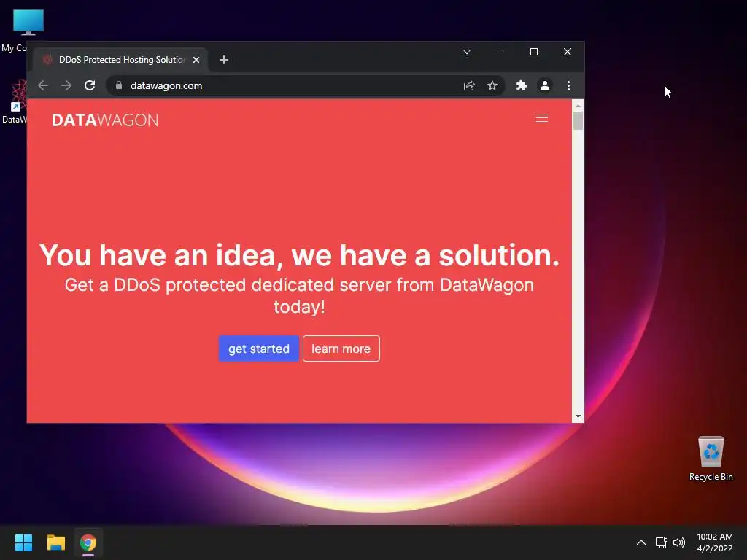Bookmark this page with the star icon
747x560 pixels.
pyautogui.click(x=492, y=86)
